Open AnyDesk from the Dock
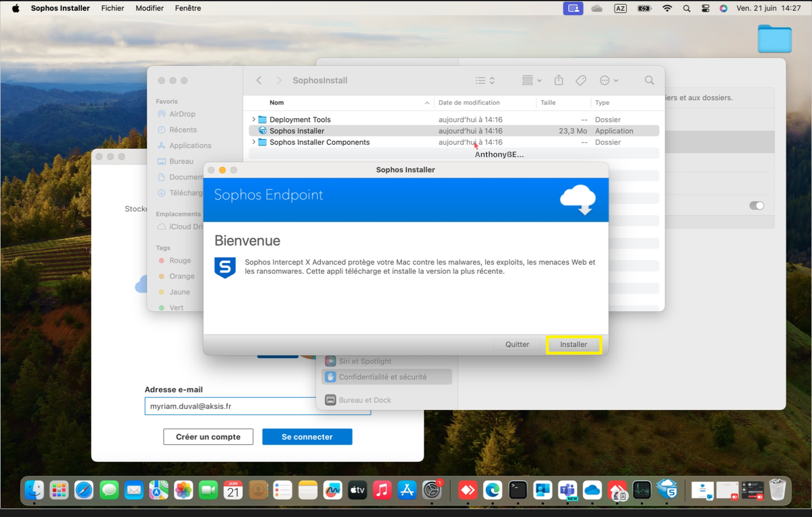The width and height of the screenshot is (812, 517). coord(467,490)
